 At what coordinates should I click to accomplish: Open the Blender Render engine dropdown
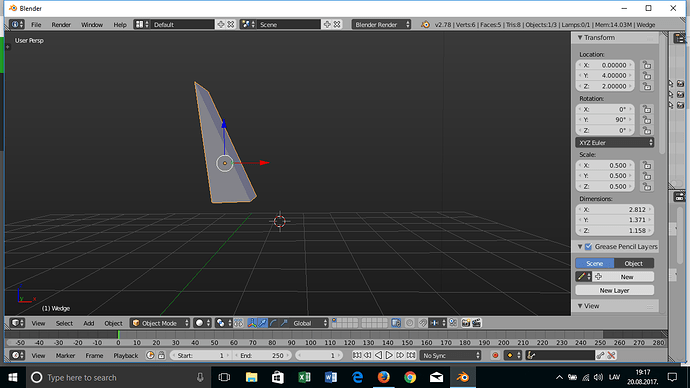[382, 25]
